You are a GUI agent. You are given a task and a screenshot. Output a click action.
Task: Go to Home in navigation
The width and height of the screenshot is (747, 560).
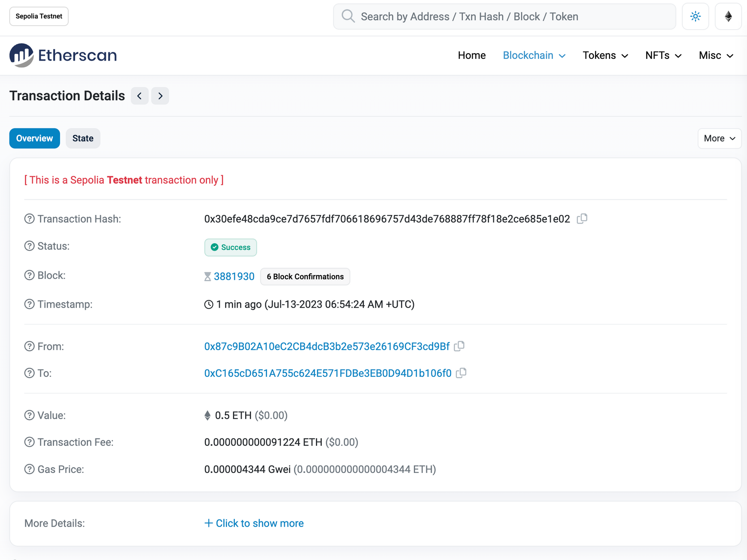click(472, 55)
